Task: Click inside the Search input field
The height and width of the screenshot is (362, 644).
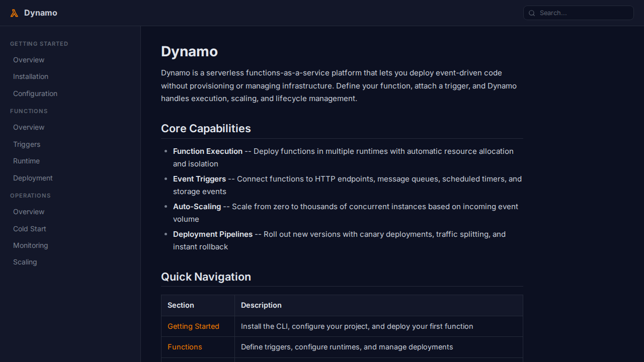Action: point(579,13)
